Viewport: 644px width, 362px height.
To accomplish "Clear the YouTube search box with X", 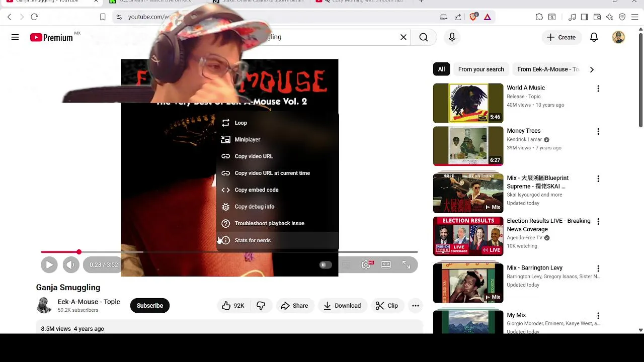I will pyautogui.click(x=404, y=37).
